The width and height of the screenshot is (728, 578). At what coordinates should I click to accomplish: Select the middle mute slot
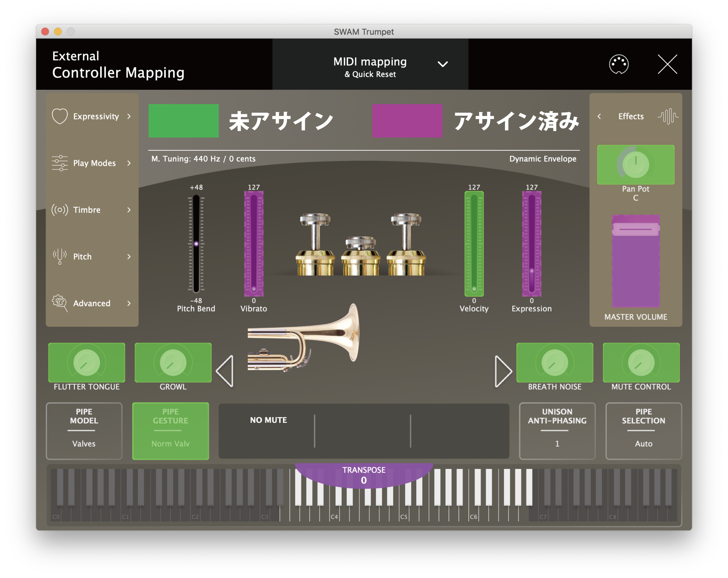click(x=363, y=431)
